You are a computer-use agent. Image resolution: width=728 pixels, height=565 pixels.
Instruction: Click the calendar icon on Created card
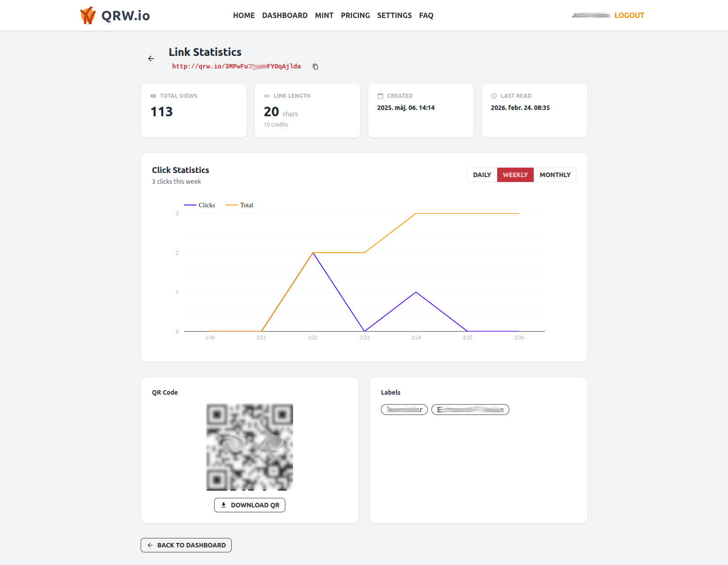(380, 96)
